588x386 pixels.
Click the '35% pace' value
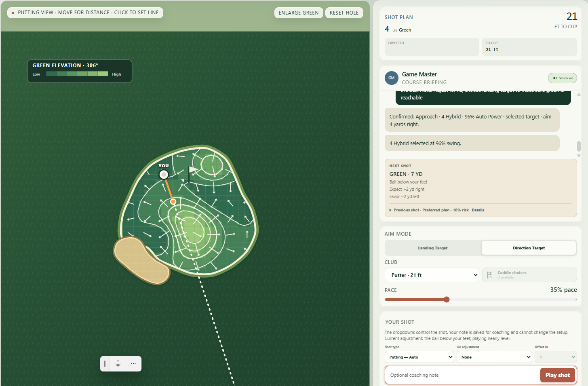click(563, 290)
